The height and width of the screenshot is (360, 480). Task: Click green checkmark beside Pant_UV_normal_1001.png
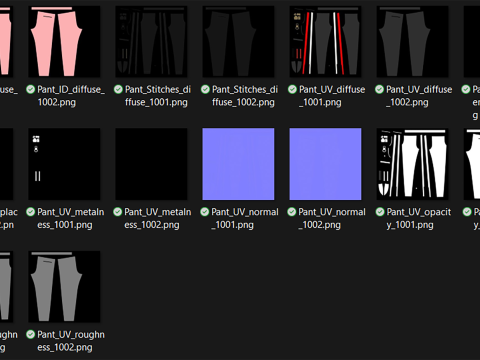coord(204,212)
